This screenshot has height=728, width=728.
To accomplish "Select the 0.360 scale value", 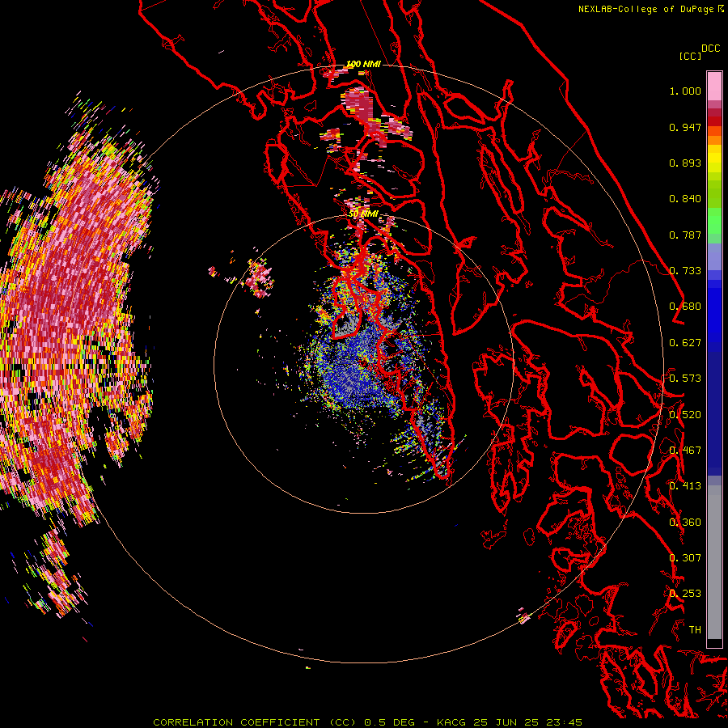I will pos(685,523).
